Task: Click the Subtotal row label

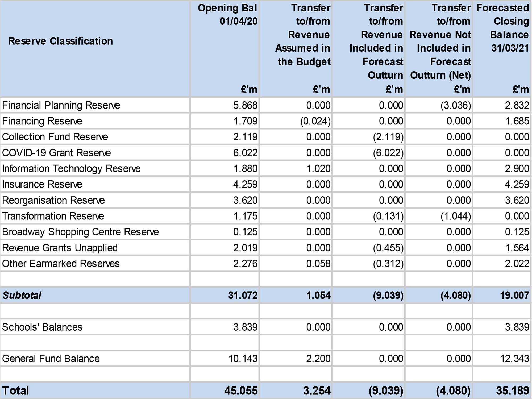Action: [22, 295]
